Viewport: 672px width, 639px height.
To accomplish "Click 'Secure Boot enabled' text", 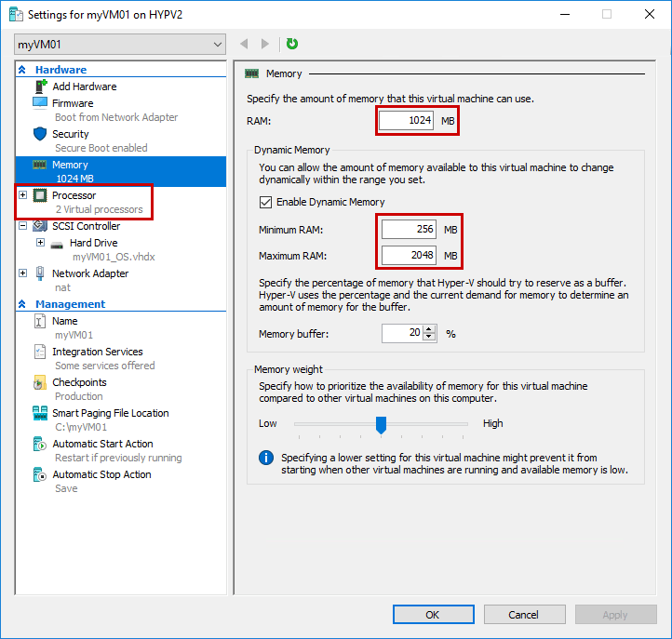I will click(101, 148).
